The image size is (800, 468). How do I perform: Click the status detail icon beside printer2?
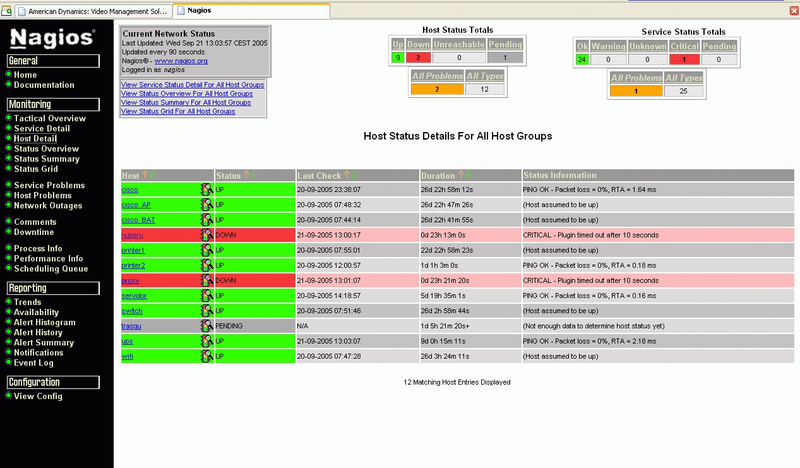coord(206,265)
